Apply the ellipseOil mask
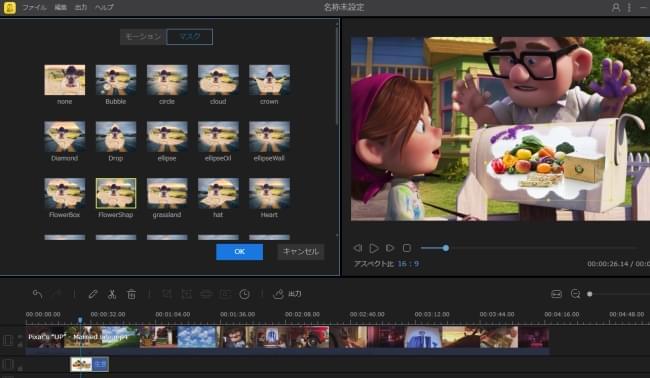 pyautogui.click(x=218, y=137)
